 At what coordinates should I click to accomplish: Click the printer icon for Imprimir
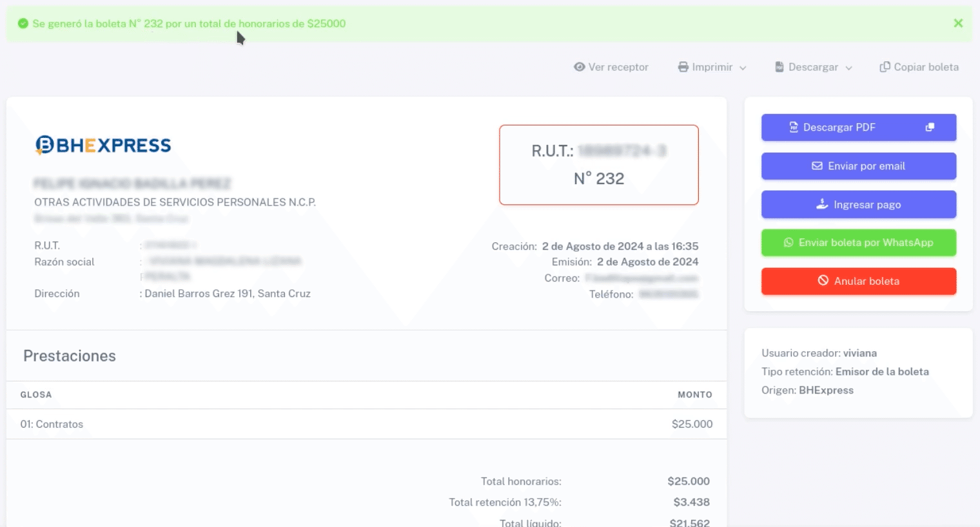[x=683, y=67]
